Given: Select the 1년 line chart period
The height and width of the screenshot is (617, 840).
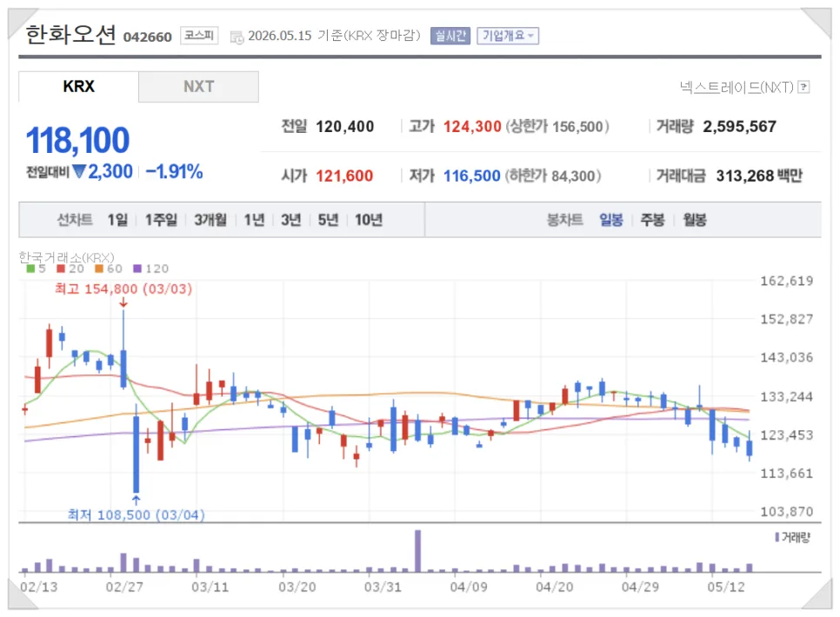Looking at the screenshot, I should click(255, 220).
